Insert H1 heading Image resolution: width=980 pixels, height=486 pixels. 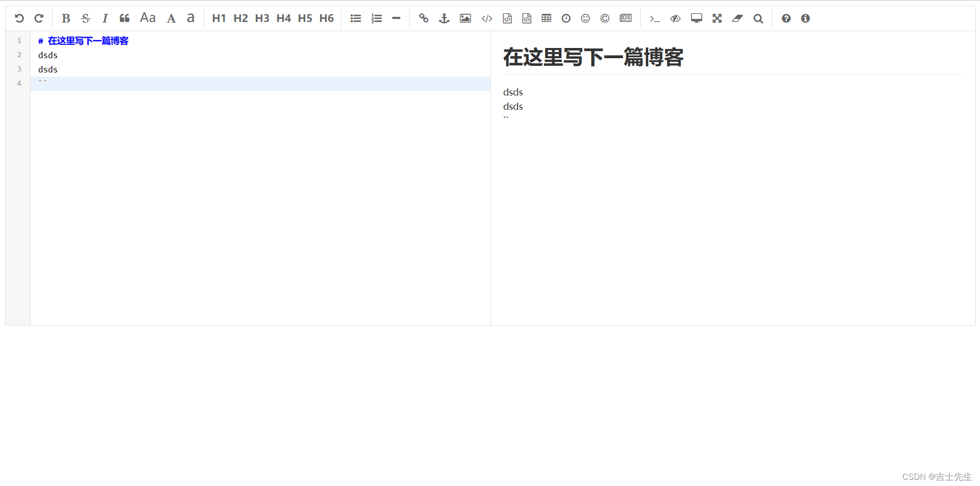tap(219, 18)
